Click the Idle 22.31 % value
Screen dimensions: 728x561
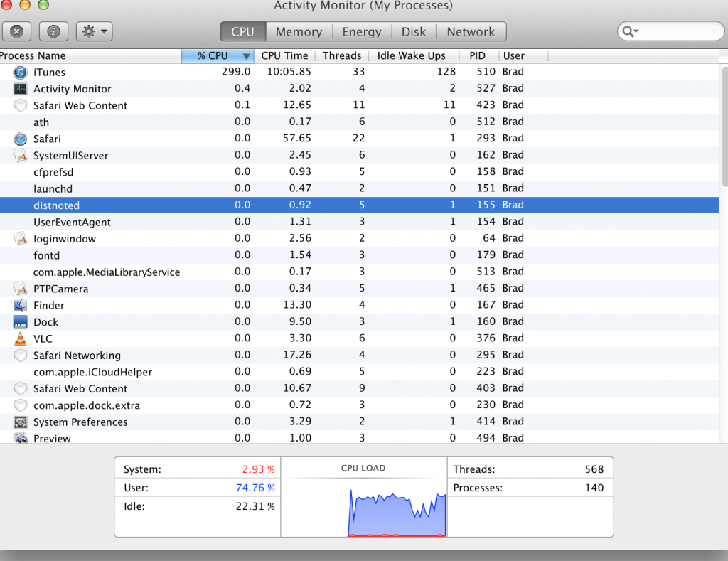[255, 507]
